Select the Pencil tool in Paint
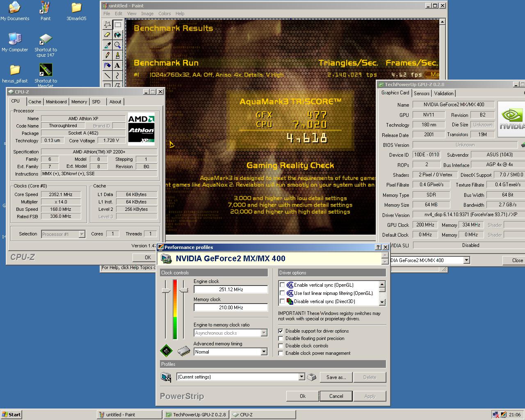This screenshot has width=525, height=420. (107, 55)
